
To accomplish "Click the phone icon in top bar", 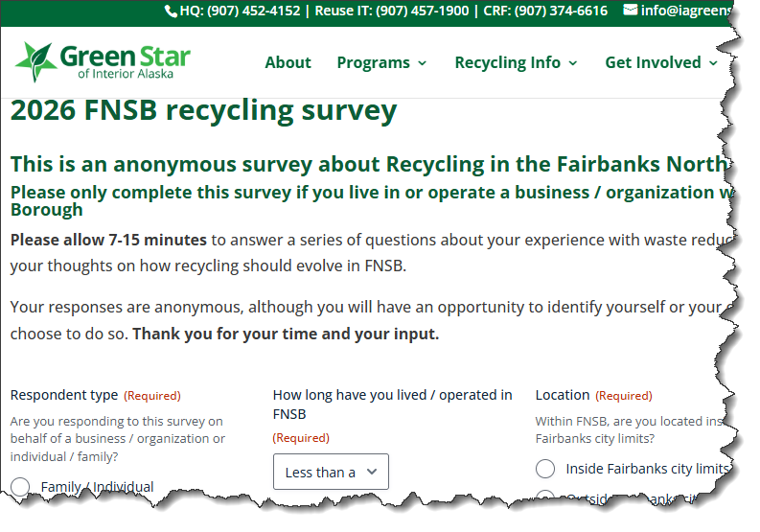I will pyautogui.click(x=171, y=11).
